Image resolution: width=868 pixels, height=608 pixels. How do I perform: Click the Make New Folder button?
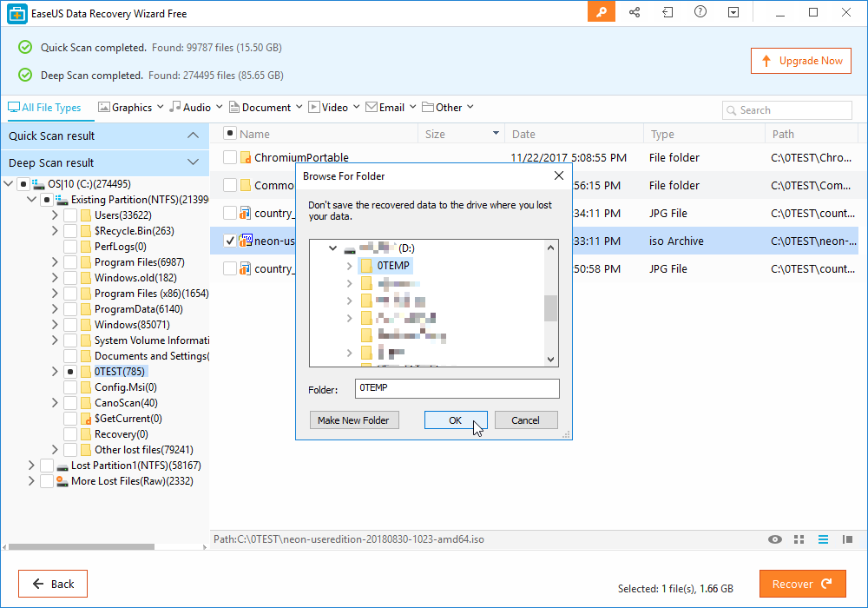point(354,420)
